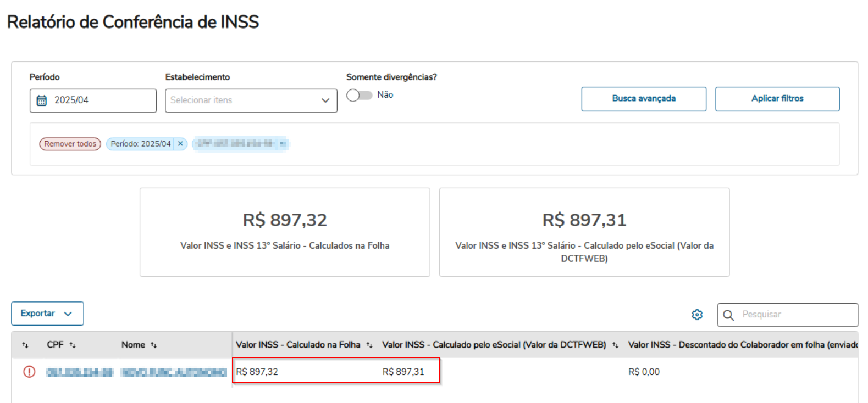This screenshot has width=868, height=403.
Task: Sort by Nome column
Action: (154, 345)
